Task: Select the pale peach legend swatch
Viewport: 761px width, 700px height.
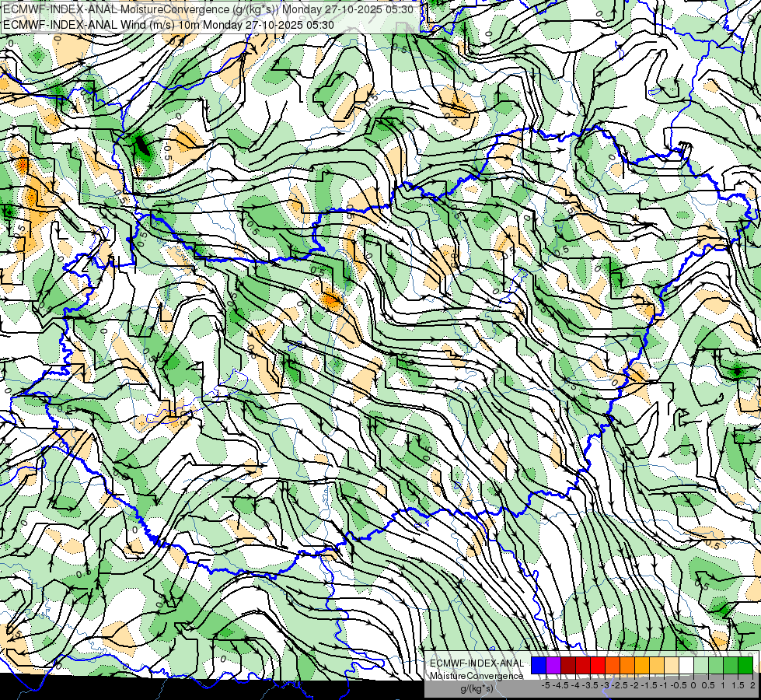Action: click(672, 665)
